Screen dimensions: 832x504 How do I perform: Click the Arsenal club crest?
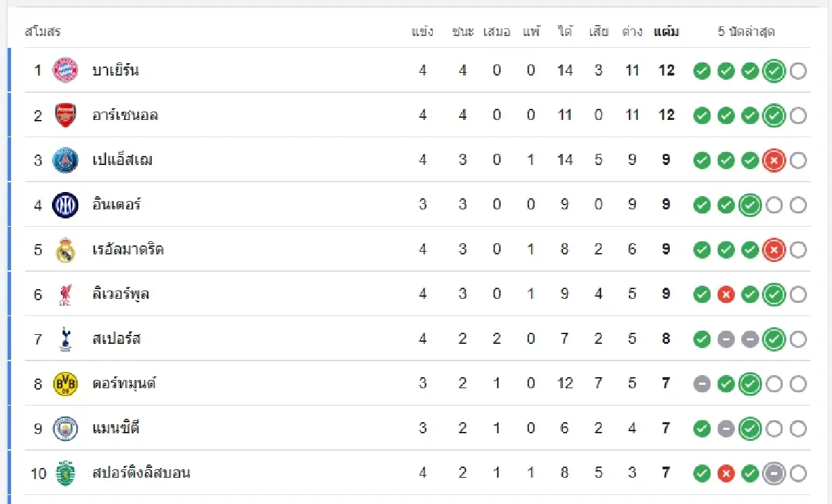(66, 115)
